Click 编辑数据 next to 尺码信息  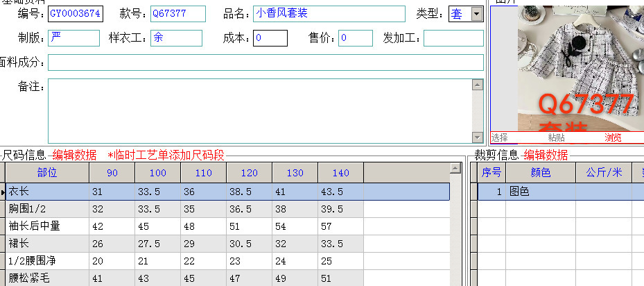[74, 155]
